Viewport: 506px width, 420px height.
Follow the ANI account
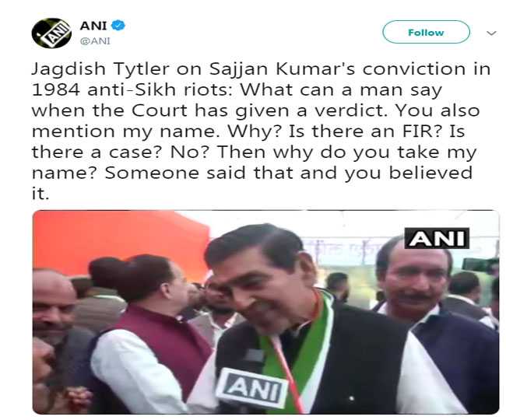click(x=426, y=32)
